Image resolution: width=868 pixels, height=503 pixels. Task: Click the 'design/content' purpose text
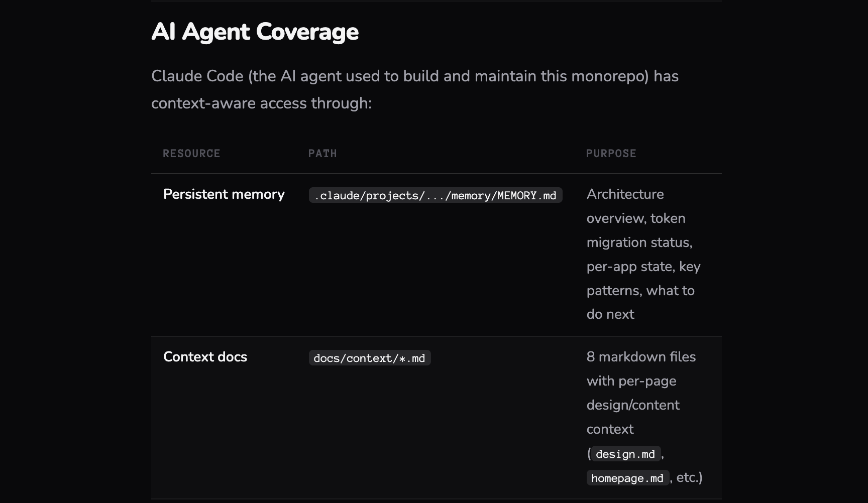[633, 405]
